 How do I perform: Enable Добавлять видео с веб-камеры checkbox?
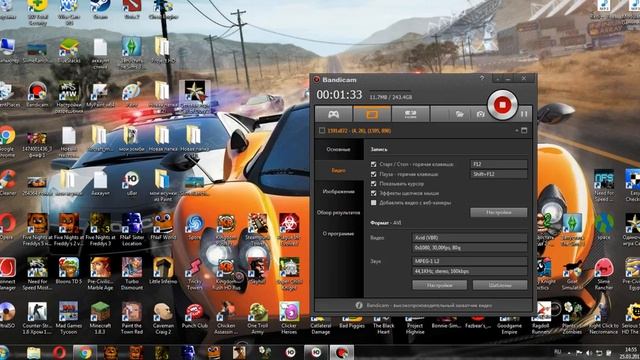click(x=373, y=202)
